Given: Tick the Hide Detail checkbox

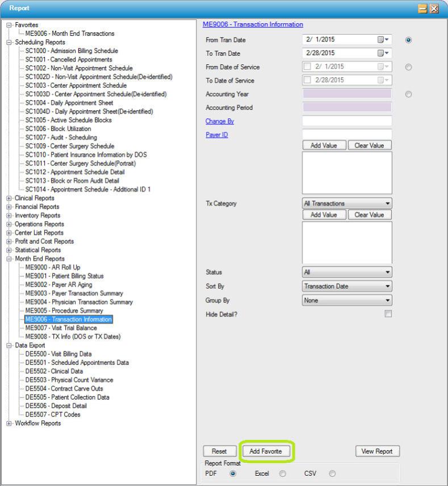Looking at the screenshot, I should tap(388, 314).
